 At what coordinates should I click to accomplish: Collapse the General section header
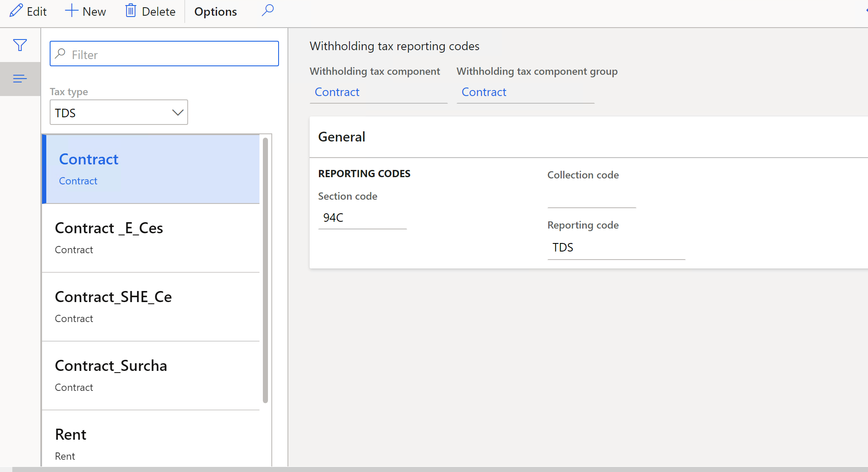589,137
